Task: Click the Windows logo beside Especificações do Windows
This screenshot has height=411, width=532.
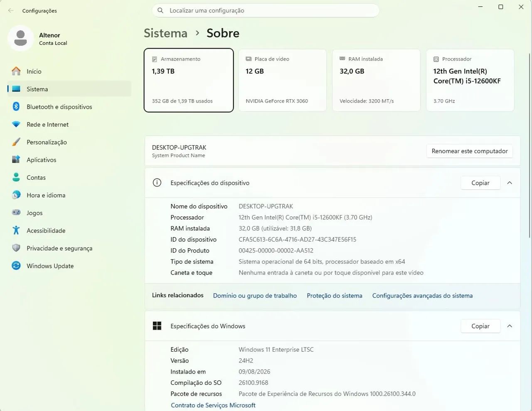Action: (157, 326)
